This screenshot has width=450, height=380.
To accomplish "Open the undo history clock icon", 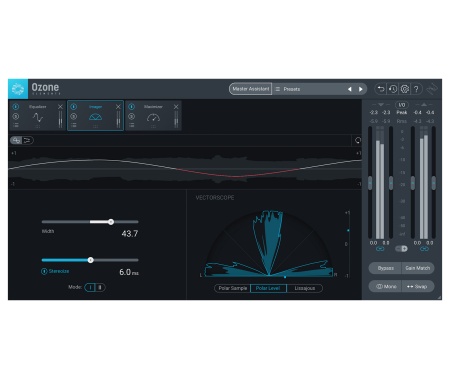I will click(393, 89).
